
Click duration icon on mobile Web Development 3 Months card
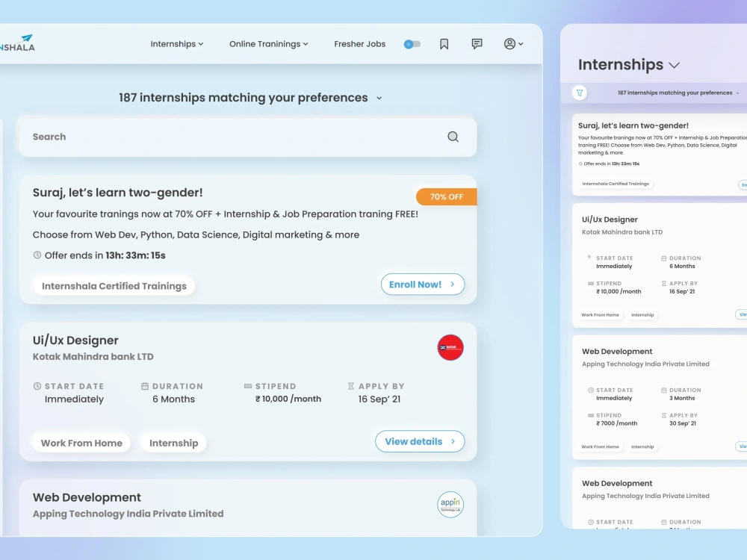click(x=663, y=390)
